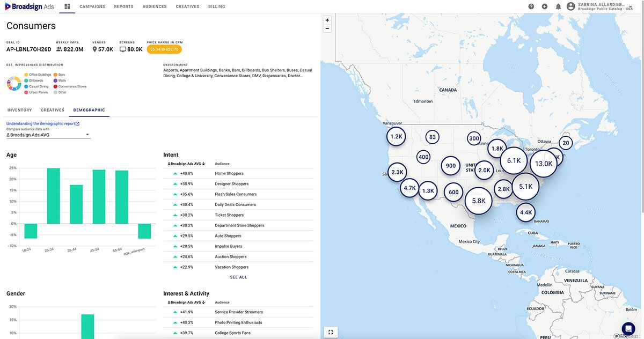Click the user account avatar icon

(x=570, y=6)
